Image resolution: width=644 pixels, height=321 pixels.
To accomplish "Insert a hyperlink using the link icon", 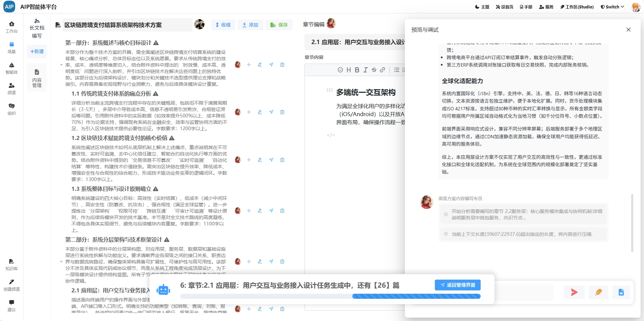I will coord(382,70).
